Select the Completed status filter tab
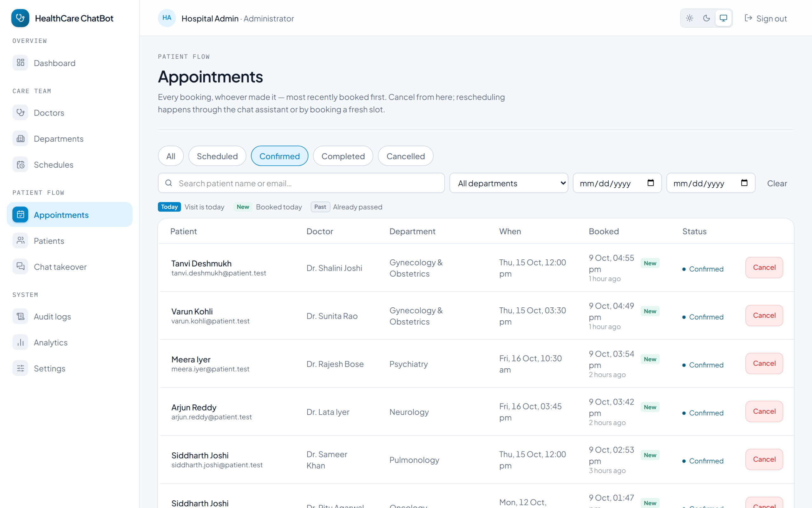This screenshot has height=508, width=812. [x=343, y=156]
